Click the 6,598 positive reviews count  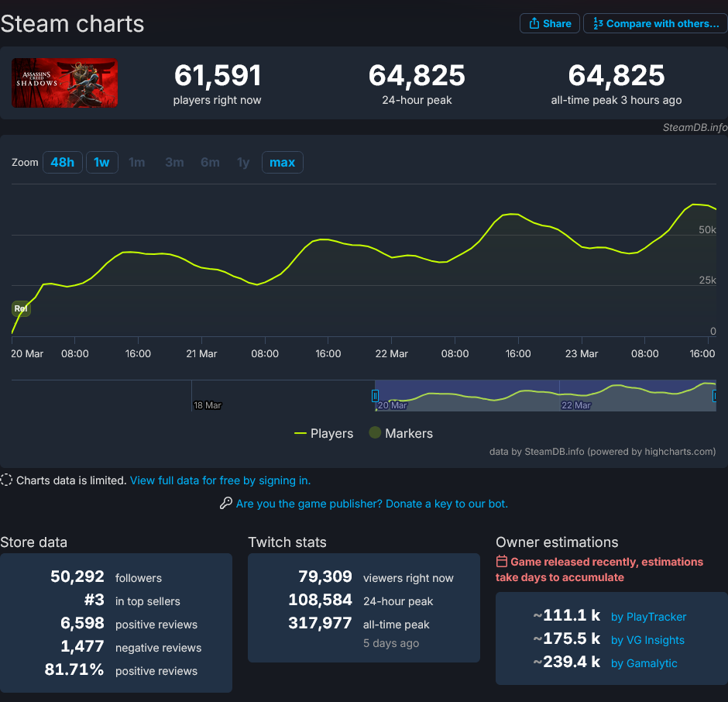[82, 623]
